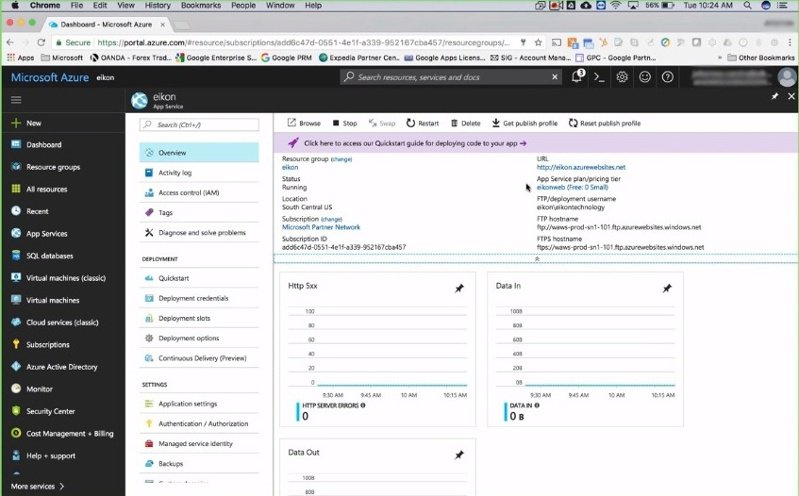Click Search resources, services and docs box

pyautogui.click(x=450, y=77)
